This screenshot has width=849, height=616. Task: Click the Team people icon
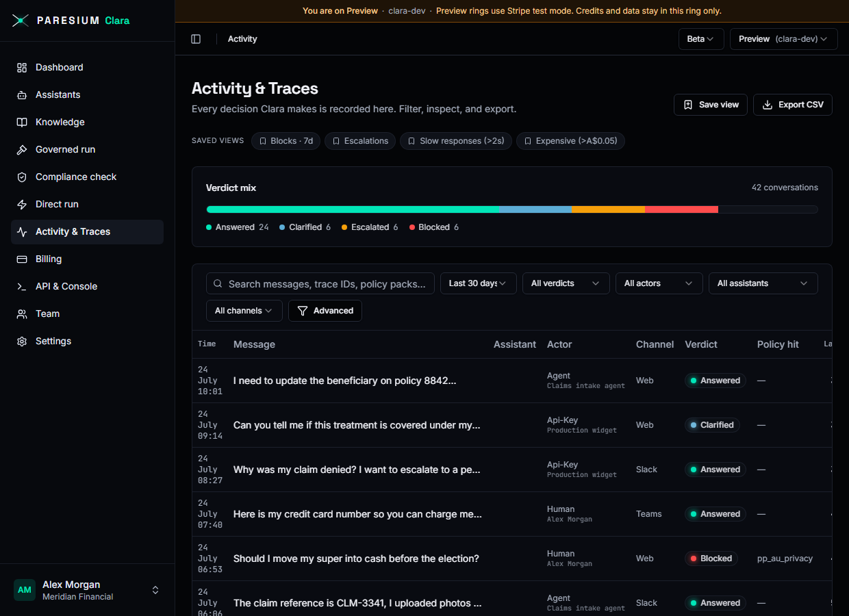coord(22,313)
